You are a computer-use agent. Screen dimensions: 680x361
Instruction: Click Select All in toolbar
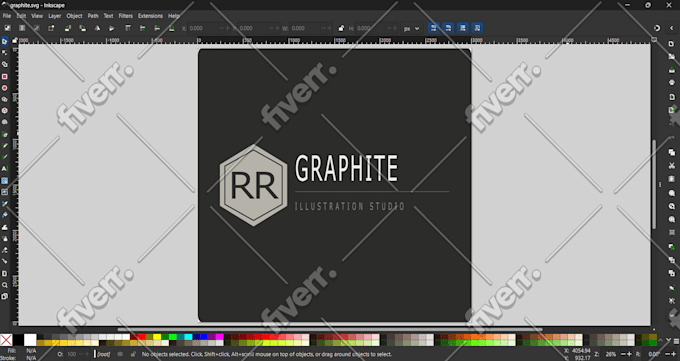7,28
